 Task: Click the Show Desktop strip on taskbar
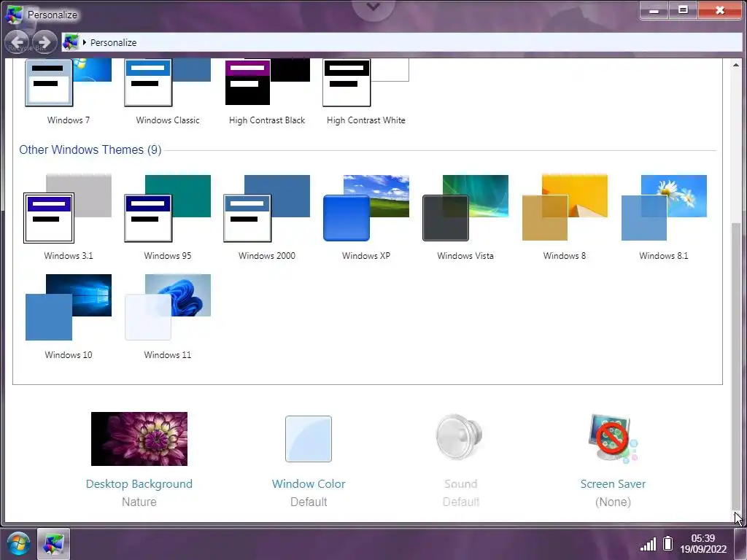click(740, 544)
